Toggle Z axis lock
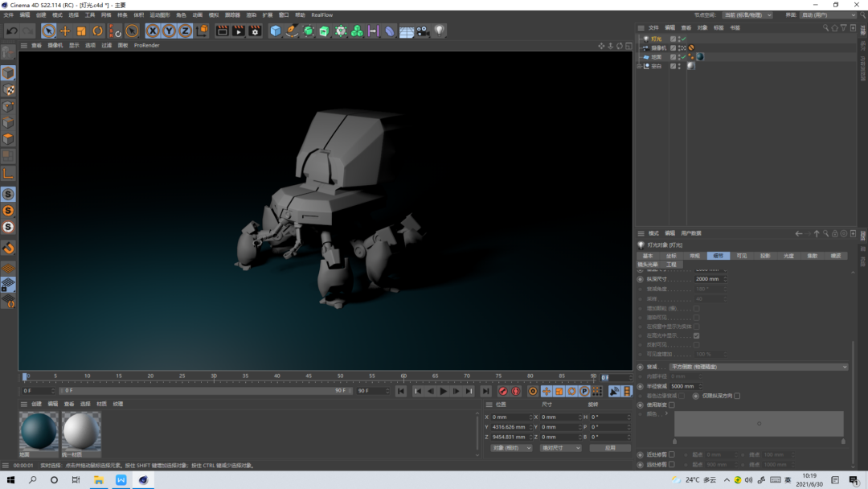Screen dimensions: 868x489 (185, 31)
